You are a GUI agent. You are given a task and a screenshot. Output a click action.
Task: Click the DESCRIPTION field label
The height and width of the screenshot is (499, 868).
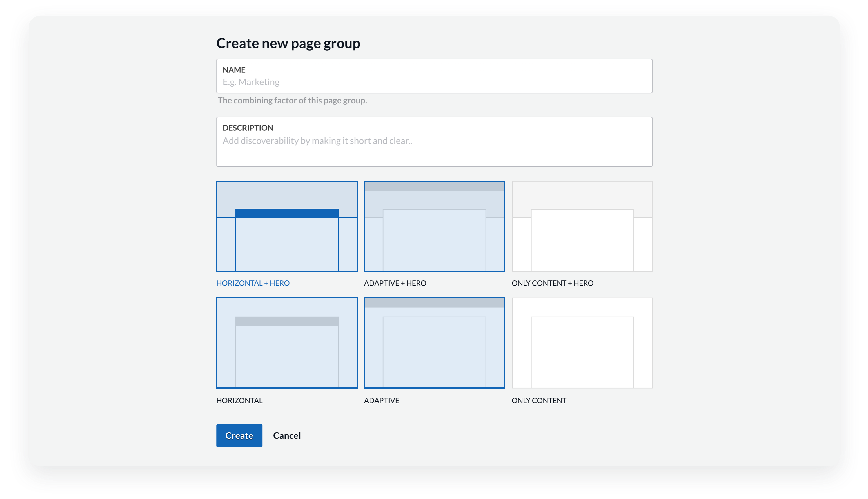click(x=248, y=128)
